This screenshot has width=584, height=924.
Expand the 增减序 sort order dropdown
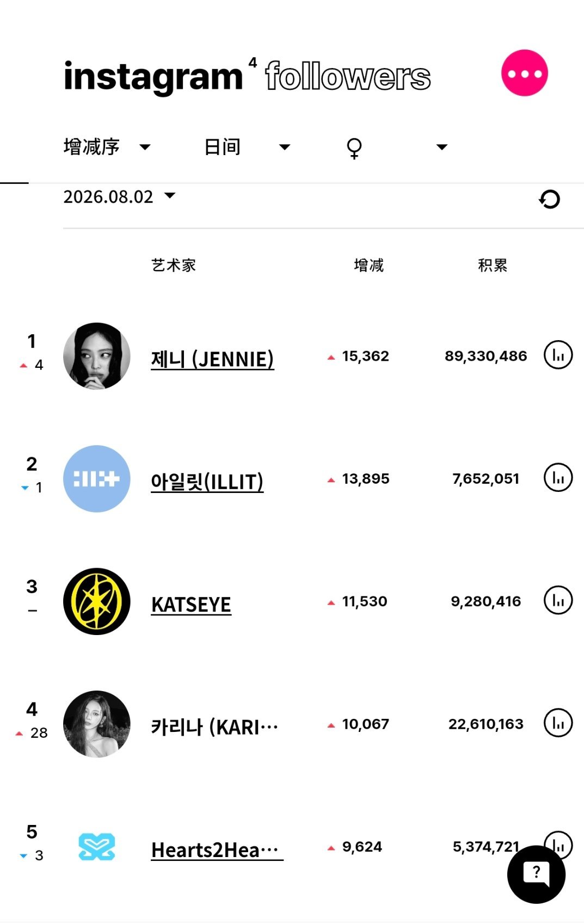(x=107, y=147)
